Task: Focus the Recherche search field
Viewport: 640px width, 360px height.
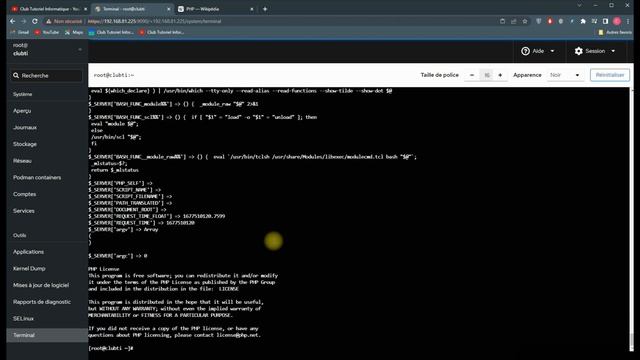Action: (47, 76)
